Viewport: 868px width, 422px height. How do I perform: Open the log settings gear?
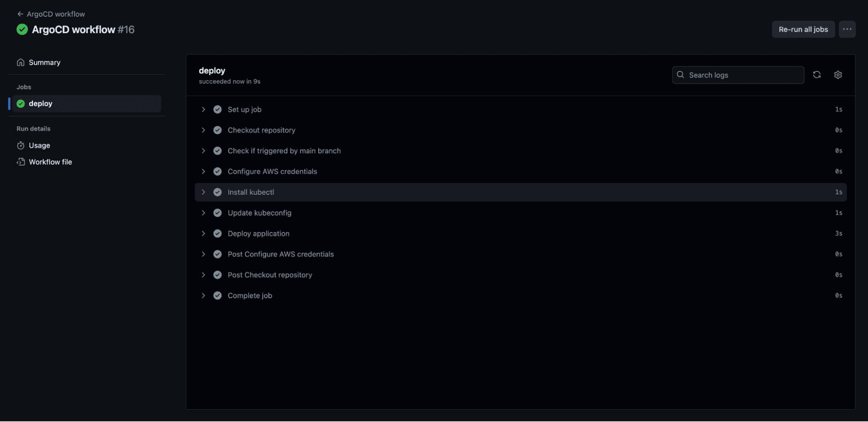(x=838, y=75)
